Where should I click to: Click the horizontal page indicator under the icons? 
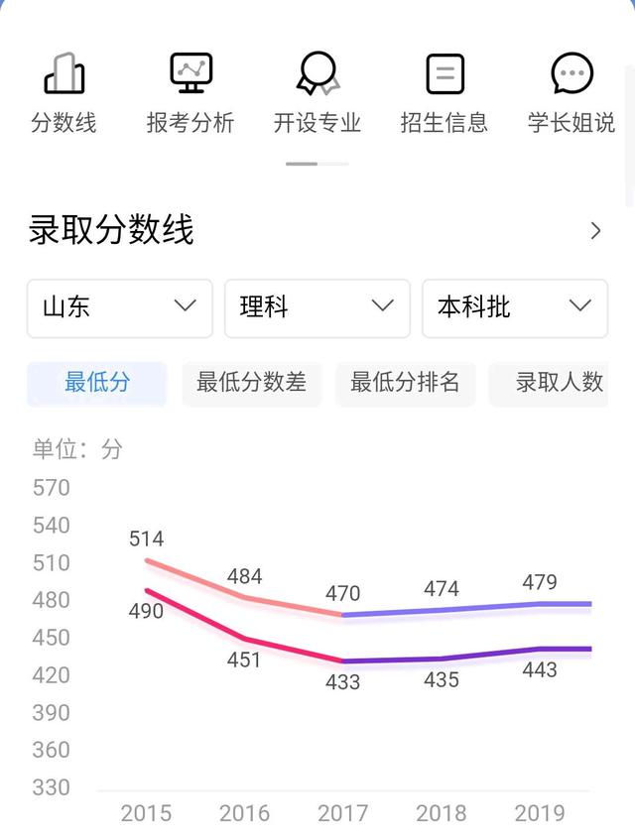tap(317, 164)
